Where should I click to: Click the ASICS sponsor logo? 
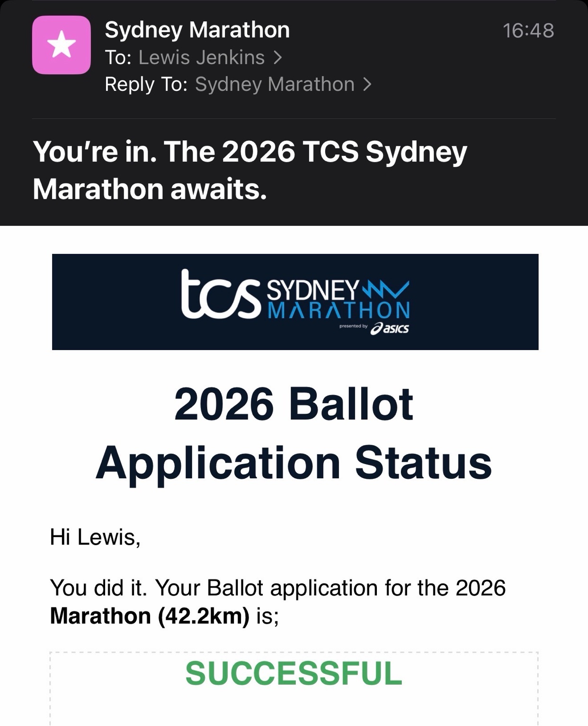[390, 329]
